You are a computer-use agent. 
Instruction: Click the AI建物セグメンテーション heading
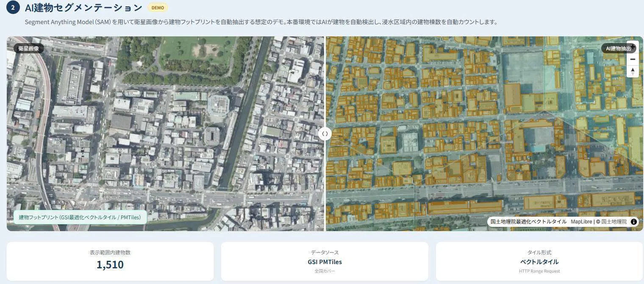coord(84,8)
